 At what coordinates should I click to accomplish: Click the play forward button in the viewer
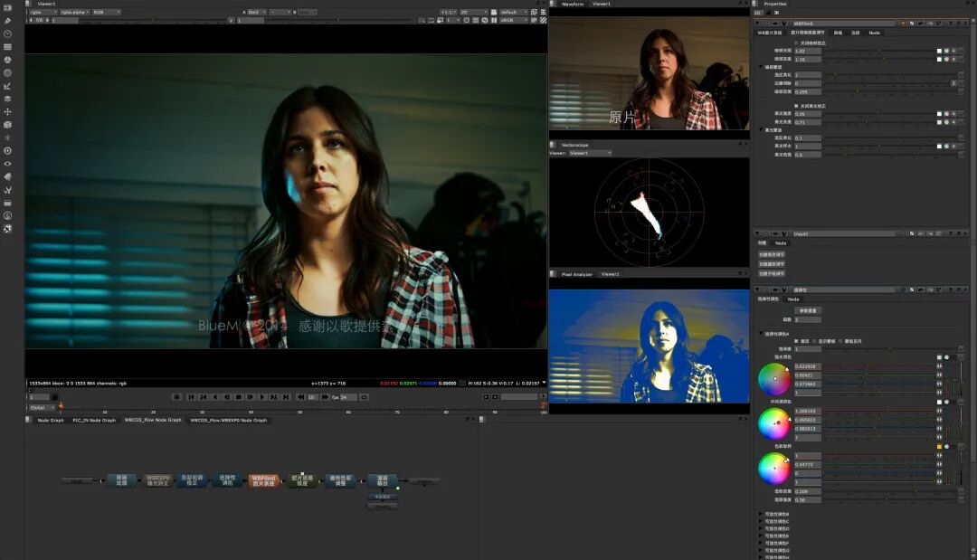coord(262,396)
